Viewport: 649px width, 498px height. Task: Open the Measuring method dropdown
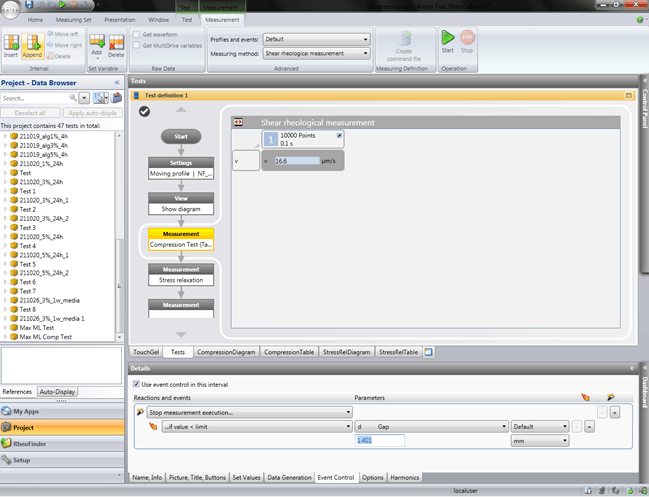click(x=364, y=54)
